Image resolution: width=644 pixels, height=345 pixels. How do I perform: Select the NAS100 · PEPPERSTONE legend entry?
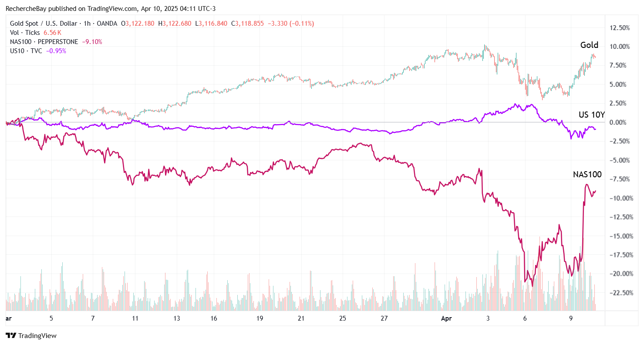pos(44,42)
